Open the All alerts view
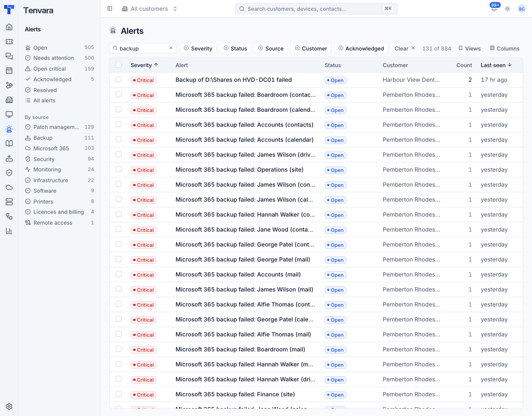This screenshot has width=532, height=416. 59,100
